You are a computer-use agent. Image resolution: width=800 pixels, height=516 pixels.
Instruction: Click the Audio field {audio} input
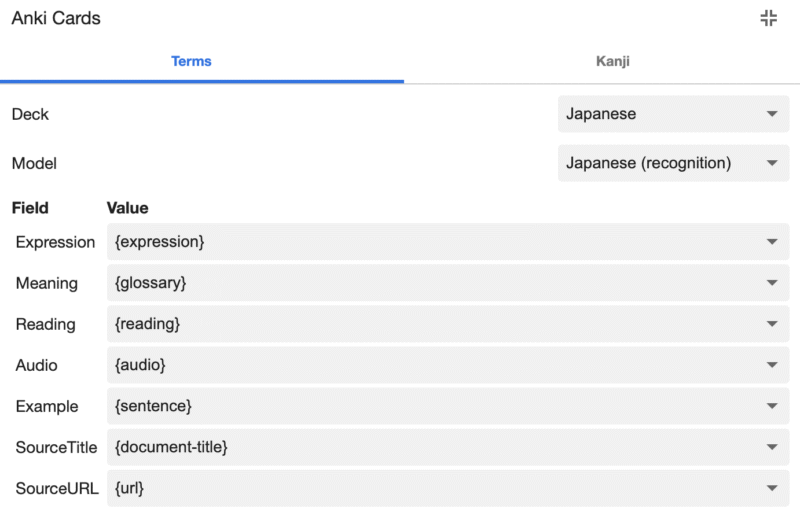[x=430, y=365]
